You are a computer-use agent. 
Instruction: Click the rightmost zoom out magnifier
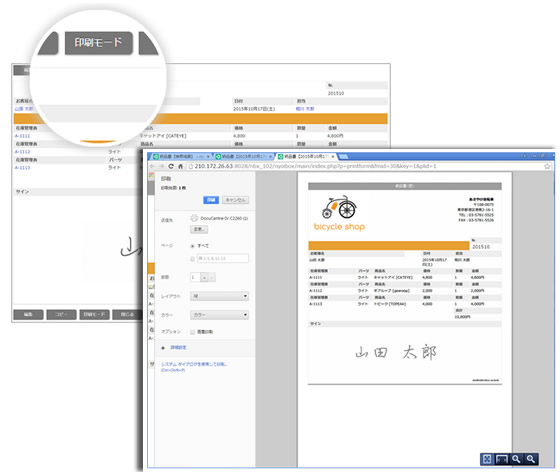(531, 459)
